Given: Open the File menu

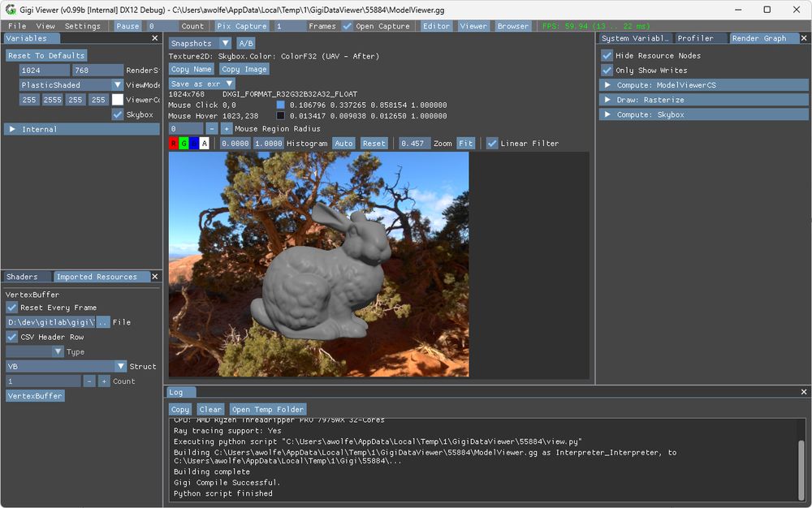Looking at the screenshot, I should click(x=17, y=26).
